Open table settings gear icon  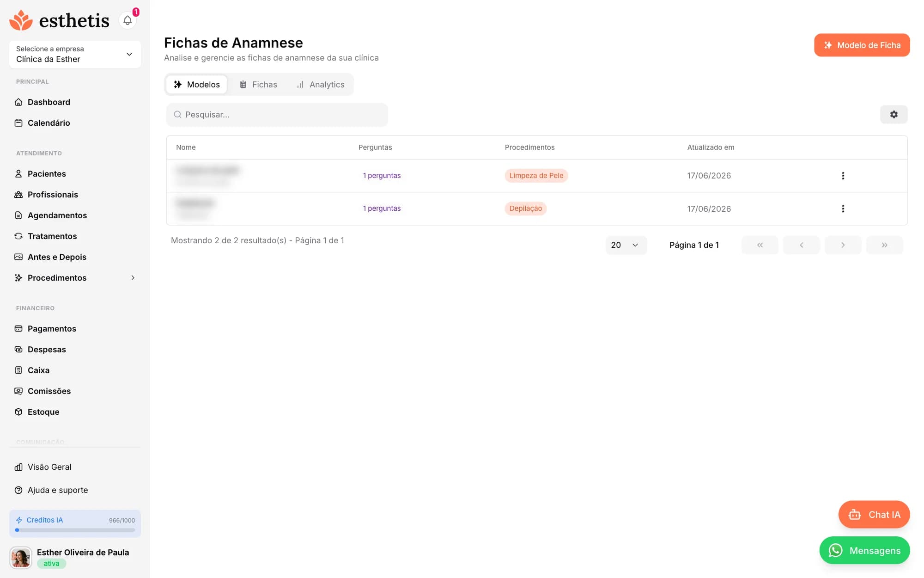pos(894,114)
